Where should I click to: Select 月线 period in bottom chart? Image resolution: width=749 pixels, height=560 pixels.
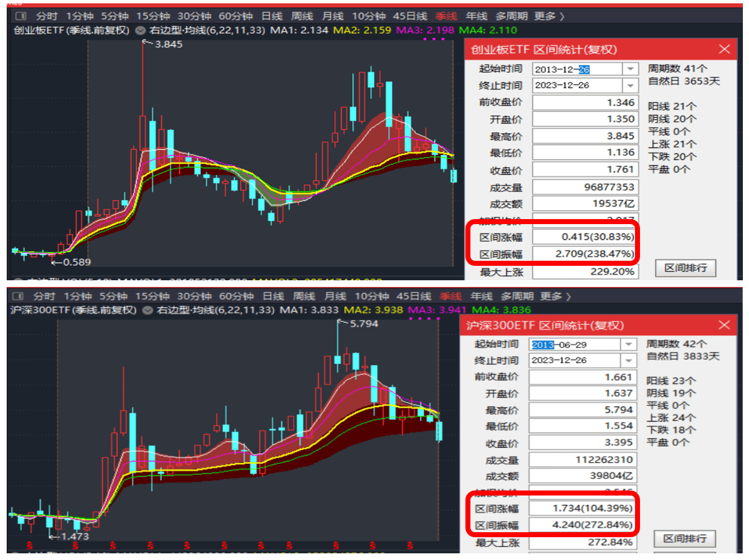335,296
